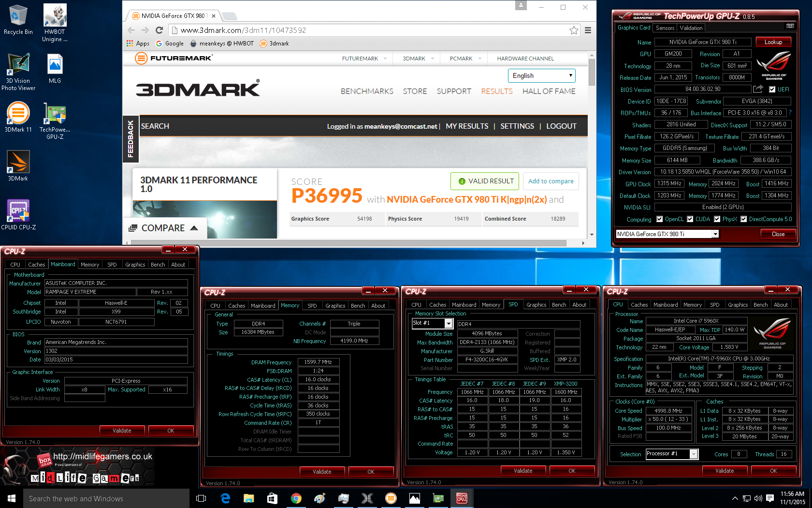Toggle the DirectCompute 5.0 checkbox
Screen dimensions: 812x508
(x=743, y=219)
